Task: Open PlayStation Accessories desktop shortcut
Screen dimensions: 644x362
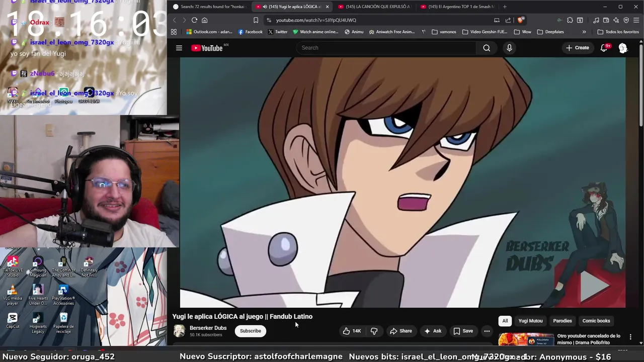Action: 63,295
